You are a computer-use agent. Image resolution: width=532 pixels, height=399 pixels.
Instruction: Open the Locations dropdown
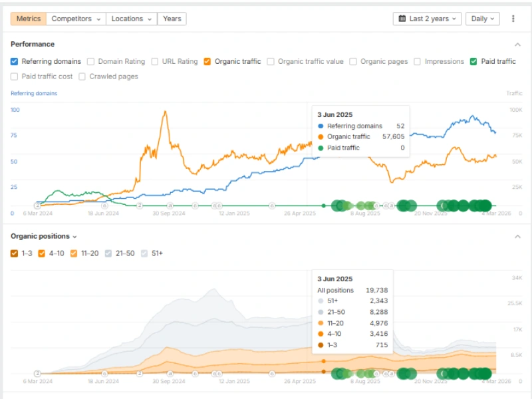pos(131,19)
